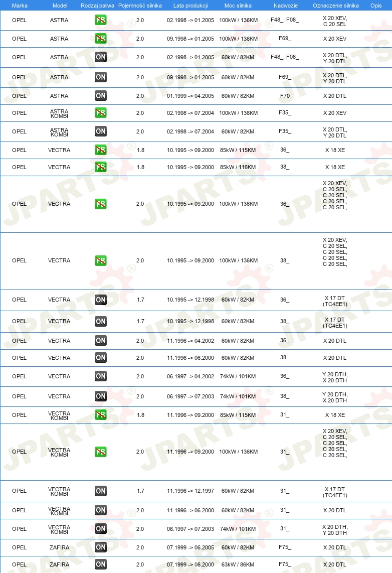Click diesel icon in Vectra Kombi X 20 DTL row
Viewport: 392px width, 573px height.
(x=100, y=510)
